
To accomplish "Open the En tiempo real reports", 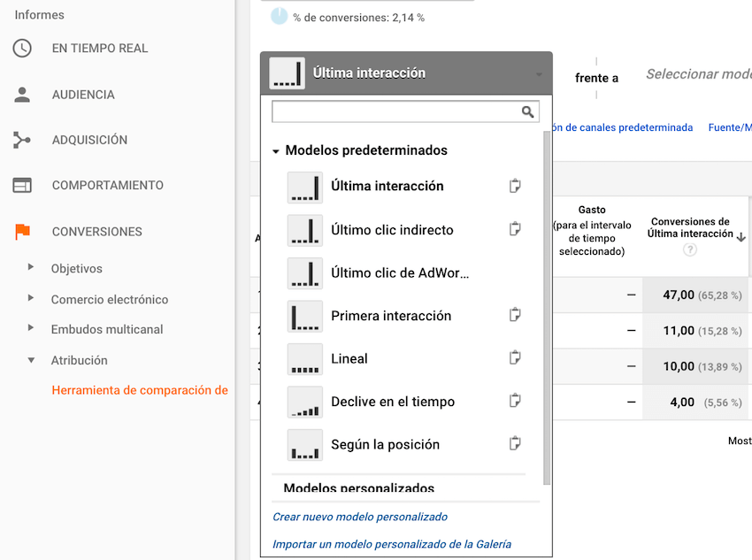I will (100, 48).
